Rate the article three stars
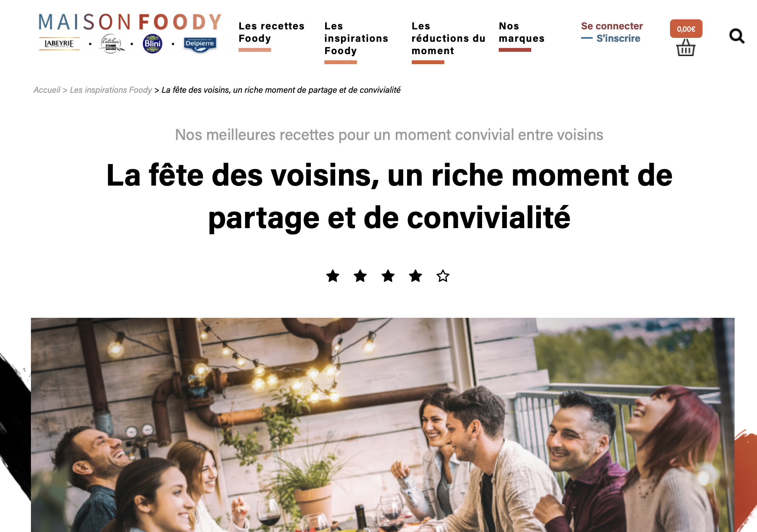This screenshot has height=532, width=757. click(x=388, y=276)
